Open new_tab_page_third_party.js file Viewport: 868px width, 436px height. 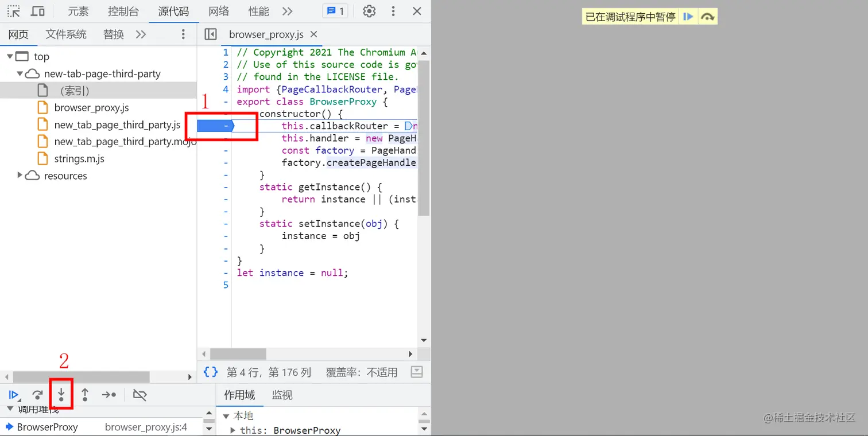coord(117,124)
